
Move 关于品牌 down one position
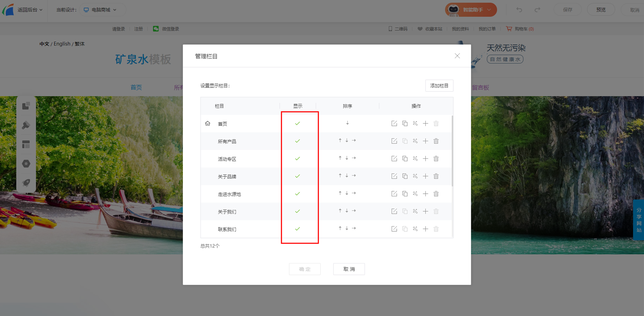(x=347, y=176)
